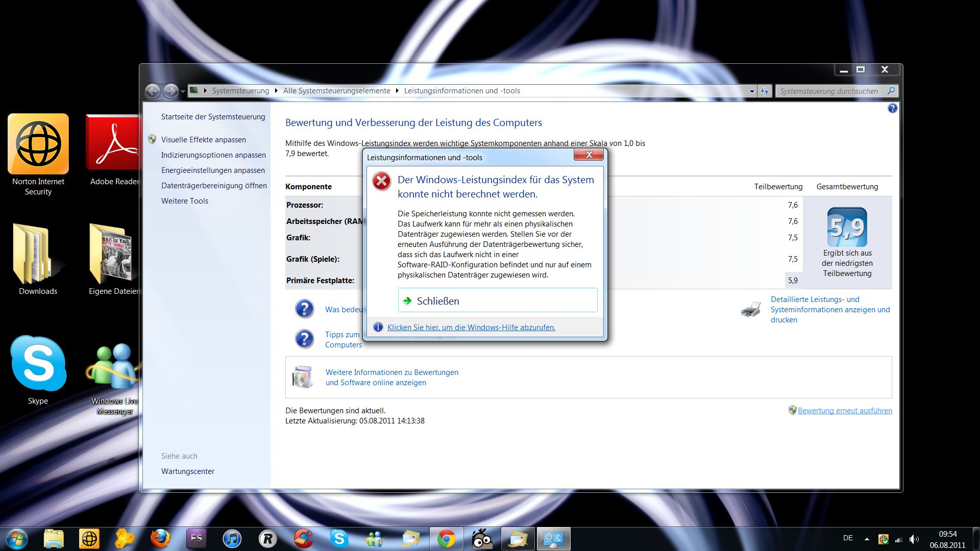Click the volume speaker tray icon
This screenshot has height=551, width=980.
click(x=914, y=539)
